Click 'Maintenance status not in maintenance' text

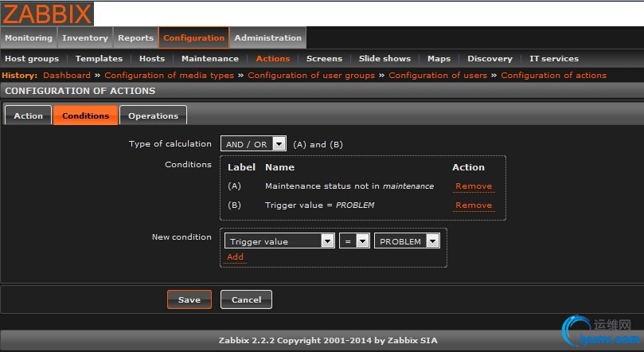point(349,186)
